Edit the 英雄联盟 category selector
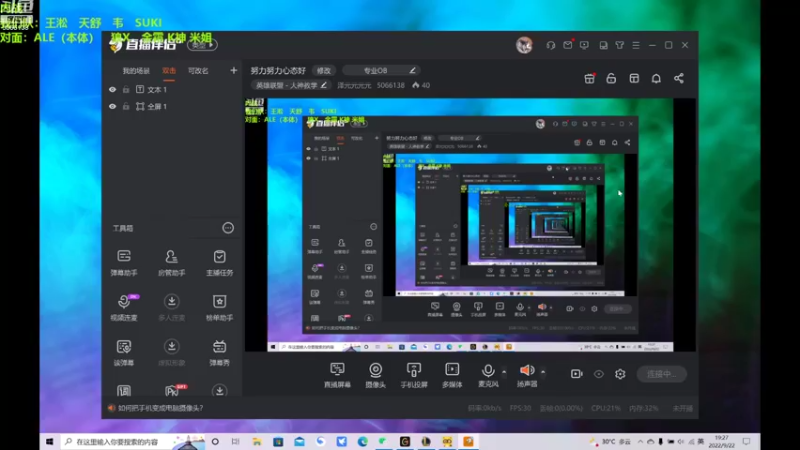The height and width of the screenshot is (450, 800). point(291,85)
